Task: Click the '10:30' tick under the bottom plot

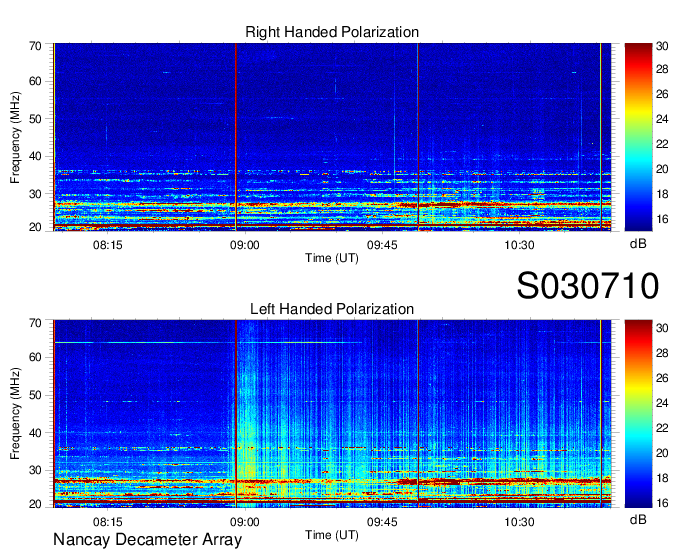Action: [x=519, y=522]
